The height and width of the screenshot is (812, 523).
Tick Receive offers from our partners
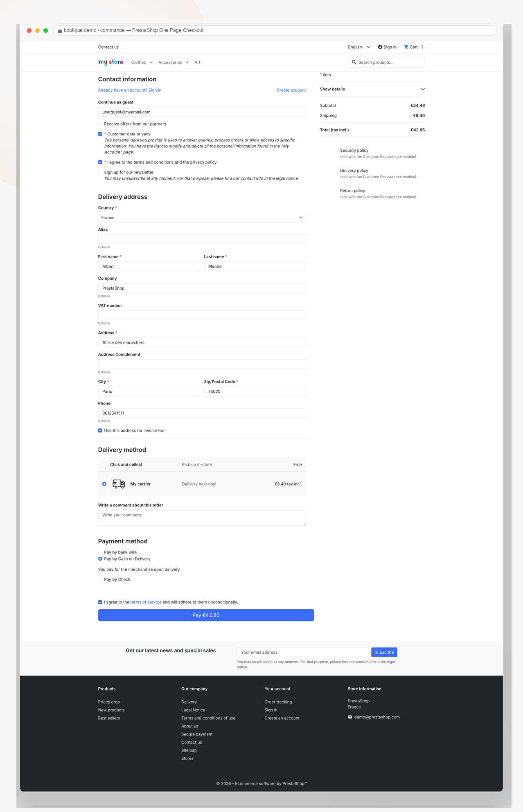click(100, 124)
